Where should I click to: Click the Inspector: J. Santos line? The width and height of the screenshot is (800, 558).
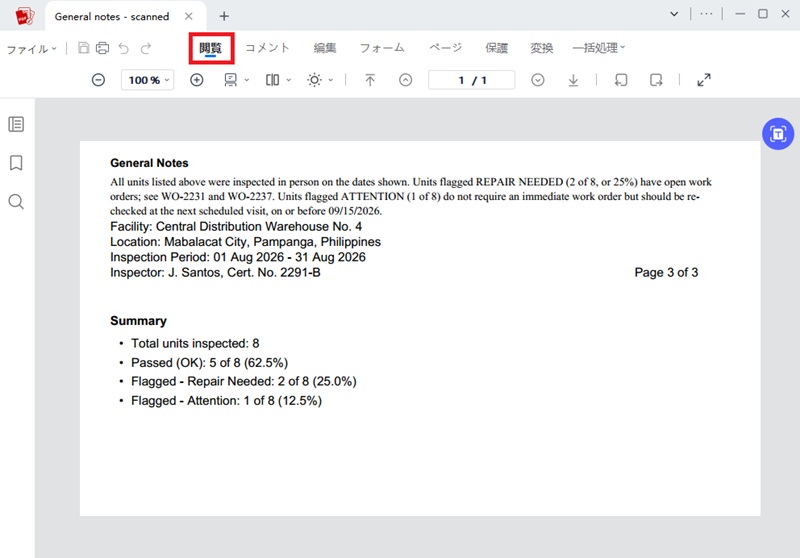click(x=215, y=272)
